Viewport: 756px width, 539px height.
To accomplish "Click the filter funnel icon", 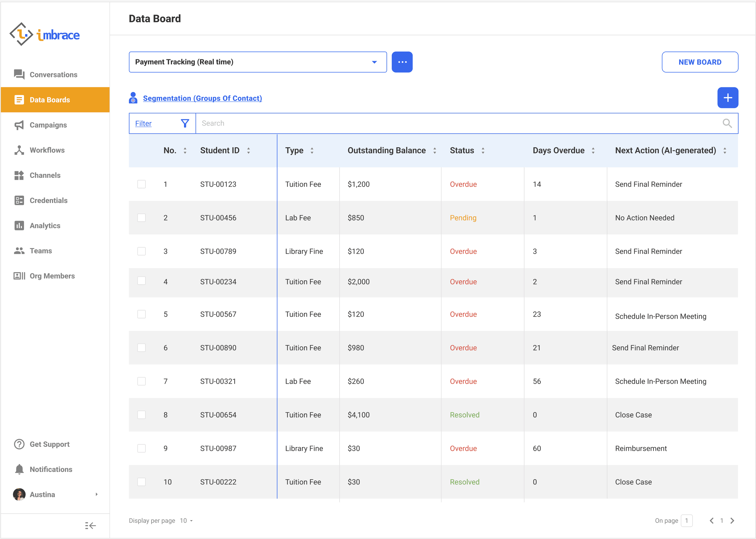I will pyautogui.click(x=185, y=123).
